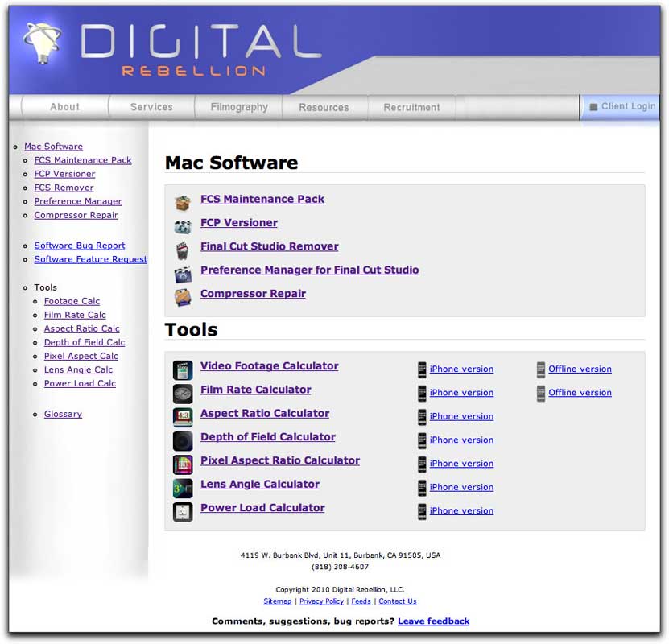Click the Video Footage Calculator icon
The width and height of the screenshot is (669, 644).
coord(183,369)
